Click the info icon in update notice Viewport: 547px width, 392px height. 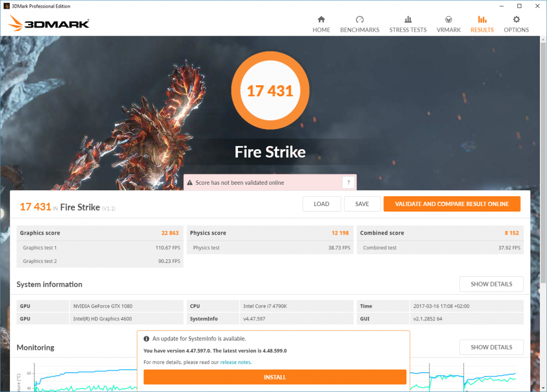pyautogui.click(x=147, y=338)
